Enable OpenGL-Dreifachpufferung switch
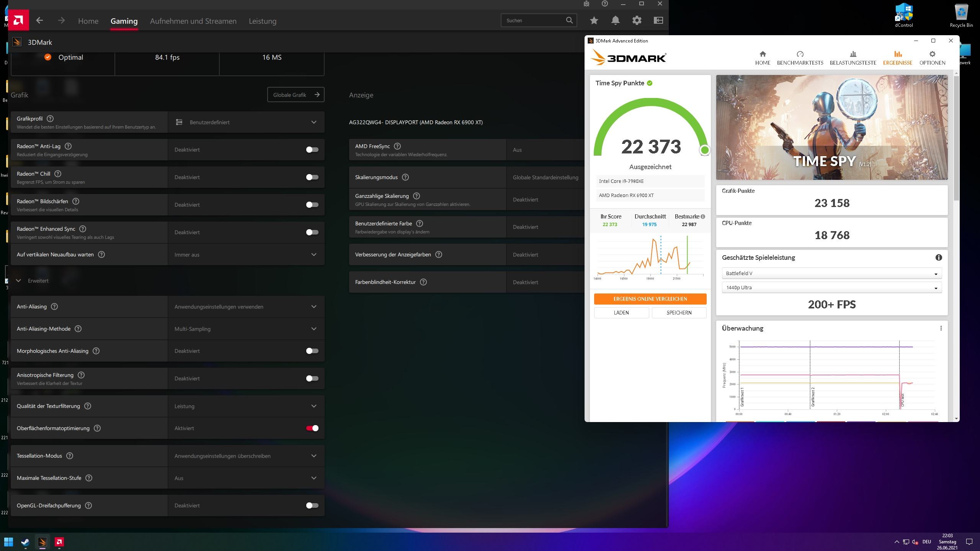 point(312,505)
